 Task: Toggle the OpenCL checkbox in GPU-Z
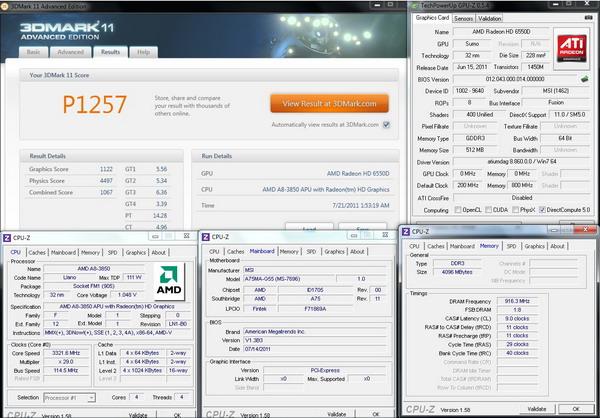[x=458, y=210]
